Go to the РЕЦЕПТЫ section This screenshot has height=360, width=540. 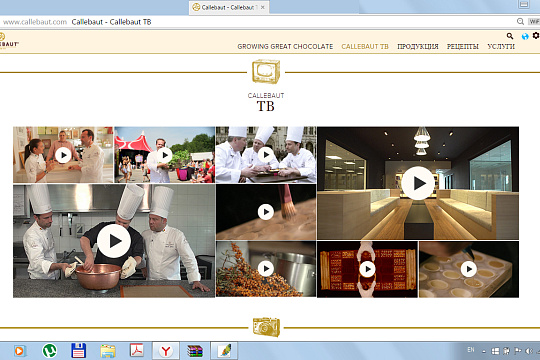[463, 47]
